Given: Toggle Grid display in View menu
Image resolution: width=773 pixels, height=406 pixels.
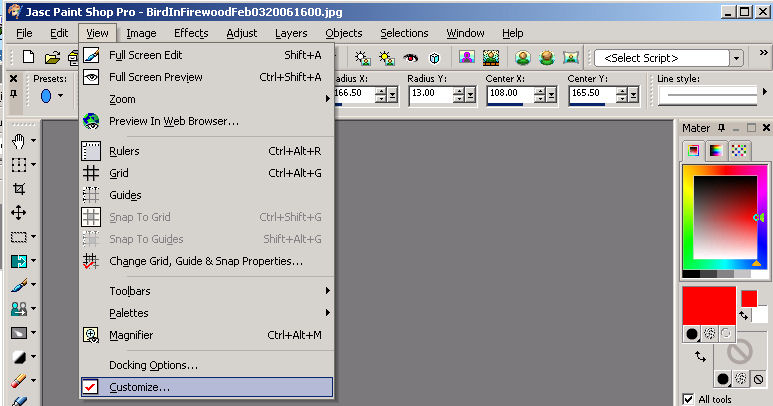Looking at the screenshot, I should [118, 173].
